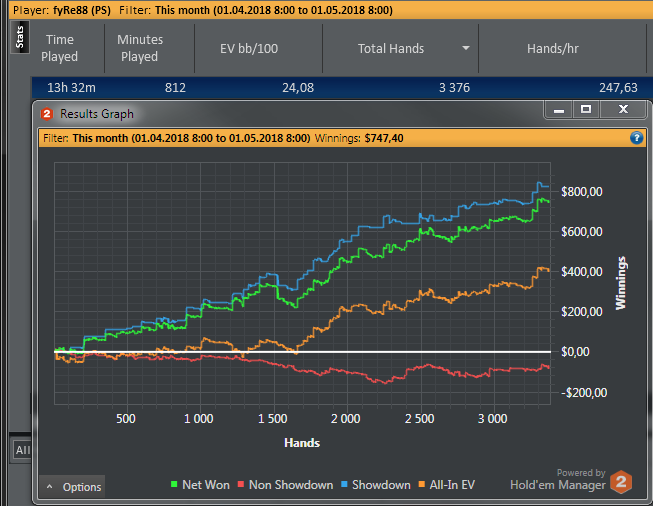
Task: Click the 500 hands axis label
Action: (x=125, y=419)
